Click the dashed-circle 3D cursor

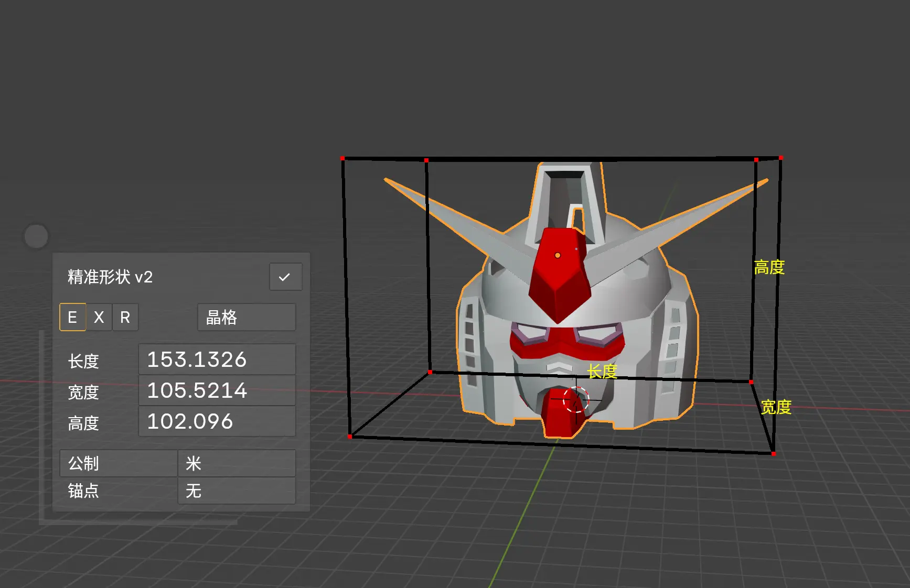click(x=576, y=400)
